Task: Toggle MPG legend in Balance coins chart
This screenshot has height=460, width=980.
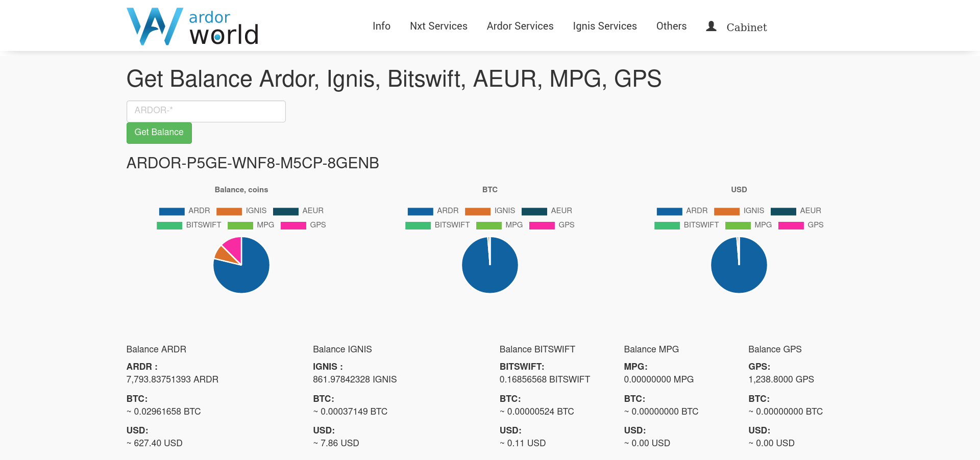Action: 251,225
